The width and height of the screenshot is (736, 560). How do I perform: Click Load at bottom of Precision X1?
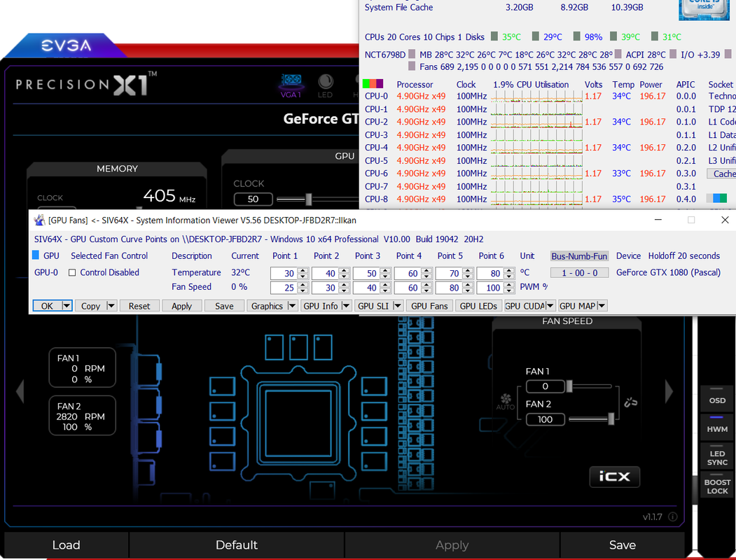[67, 545]
